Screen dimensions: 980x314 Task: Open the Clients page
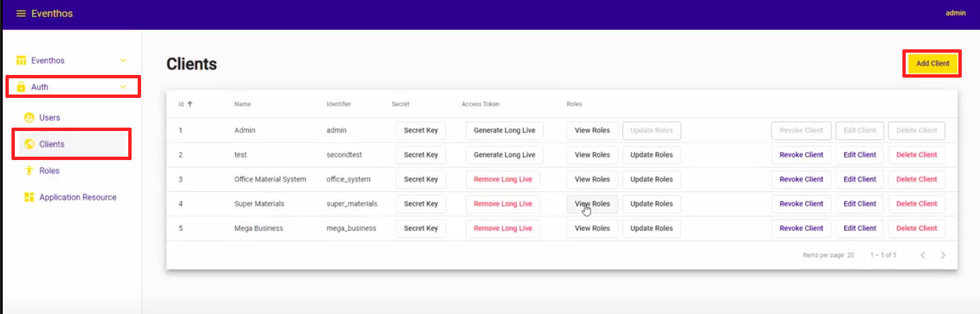[x=52, y=144]
